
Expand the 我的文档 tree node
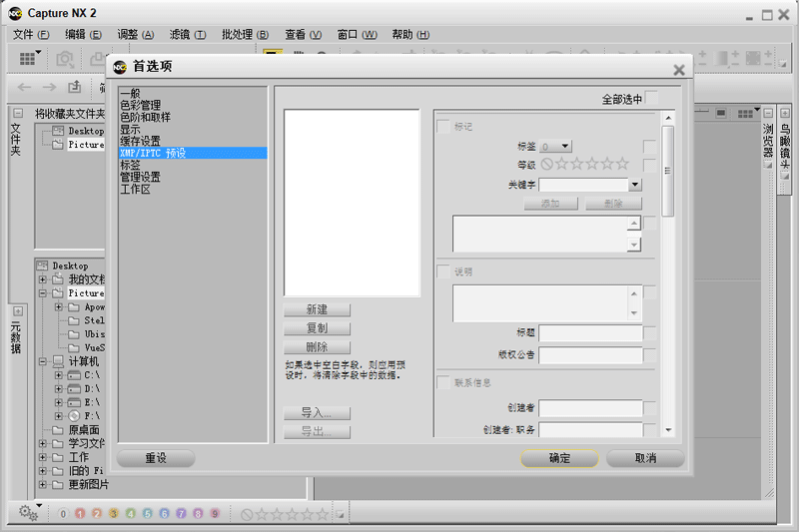(43, 279)
